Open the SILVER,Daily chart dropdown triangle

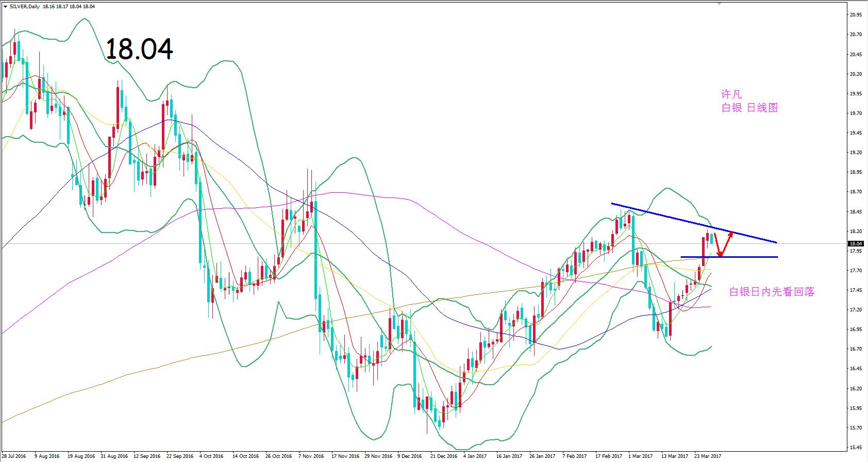[5, 7]
